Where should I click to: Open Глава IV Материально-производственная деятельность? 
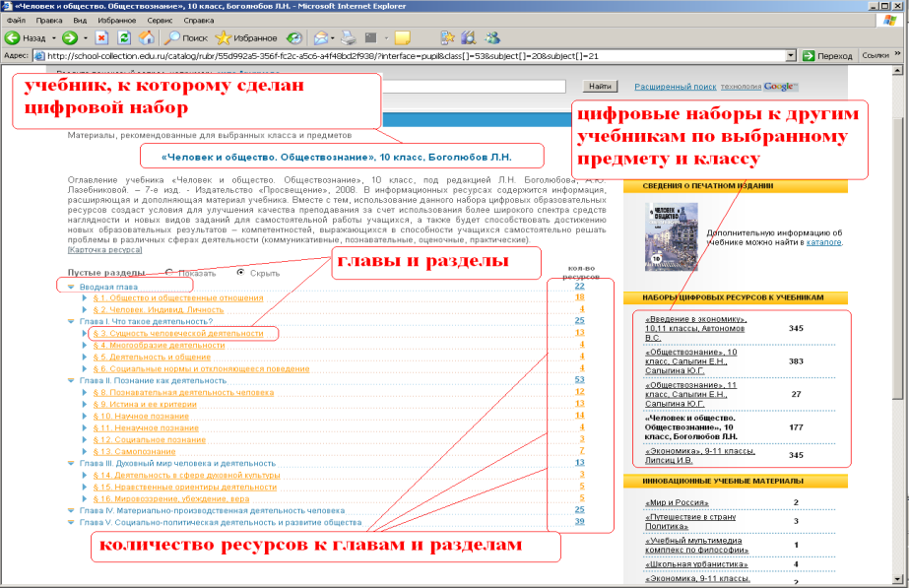[x=212, y=511]
